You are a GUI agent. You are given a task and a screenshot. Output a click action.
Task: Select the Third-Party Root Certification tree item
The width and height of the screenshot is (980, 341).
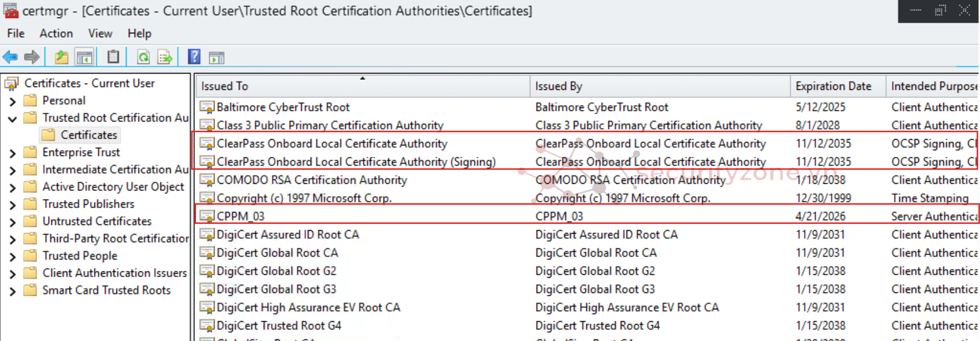tap(115, 239)
